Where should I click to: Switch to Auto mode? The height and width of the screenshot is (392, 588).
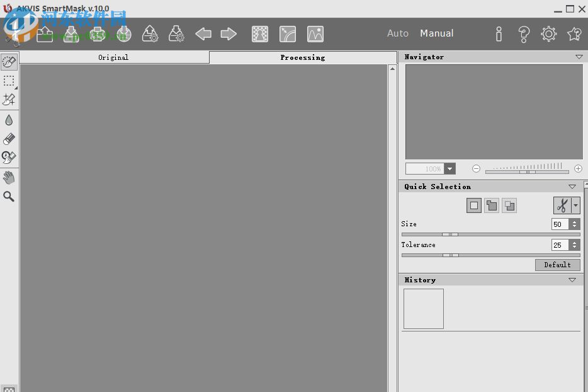coord(397,33)
